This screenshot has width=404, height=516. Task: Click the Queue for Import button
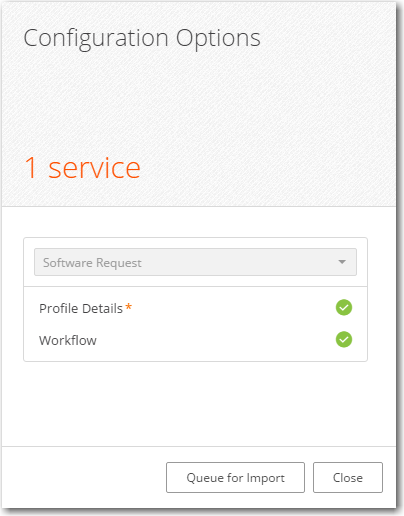click(x=235, y=477)
